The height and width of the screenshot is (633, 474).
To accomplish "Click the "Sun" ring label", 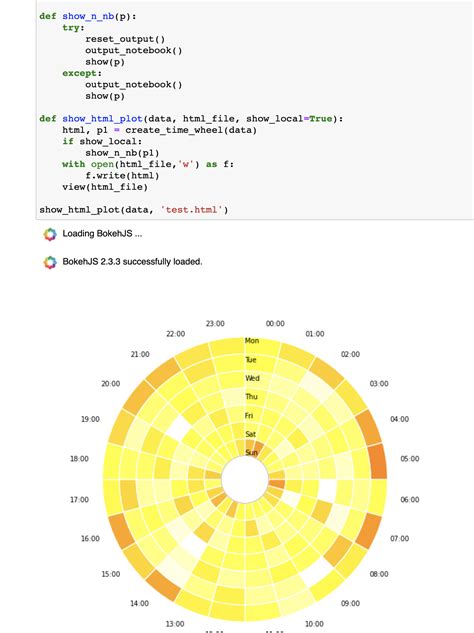I will coord(251,453).
